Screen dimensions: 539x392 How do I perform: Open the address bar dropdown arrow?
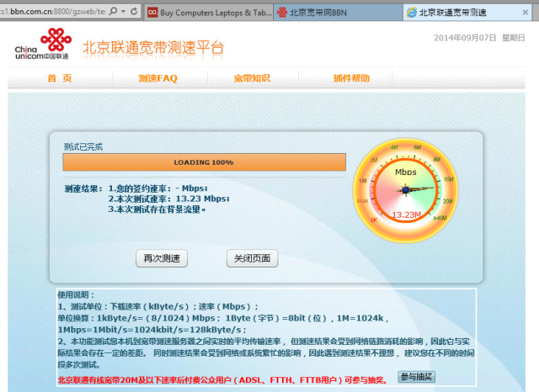tap(124, 12)
